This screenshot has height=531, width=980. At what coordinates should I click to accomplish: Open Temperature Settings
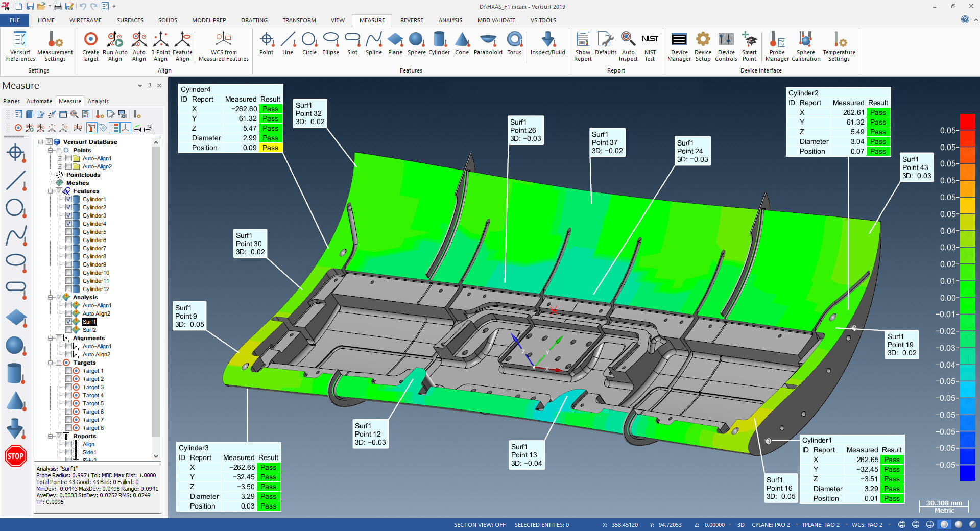tap(839, 46)
